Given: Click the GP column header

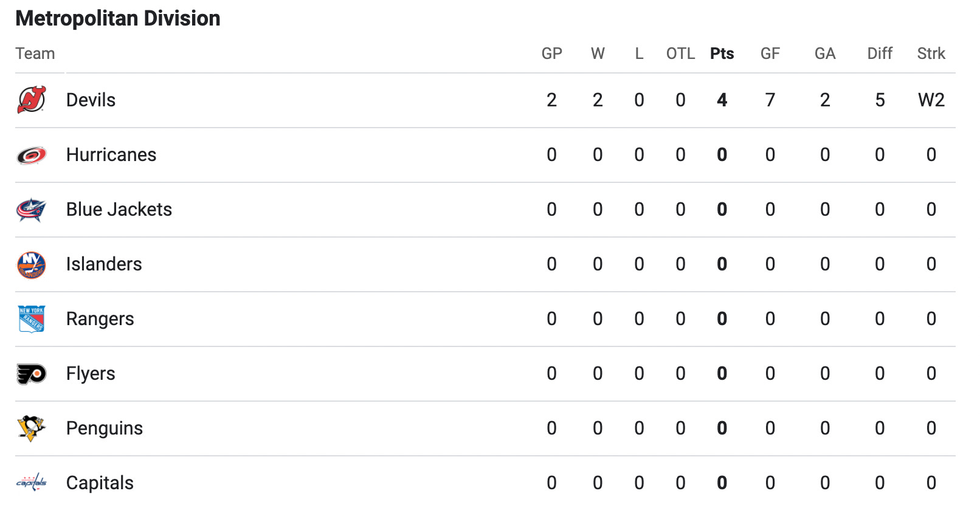Looking at the screenshot, I should (552, 53).
